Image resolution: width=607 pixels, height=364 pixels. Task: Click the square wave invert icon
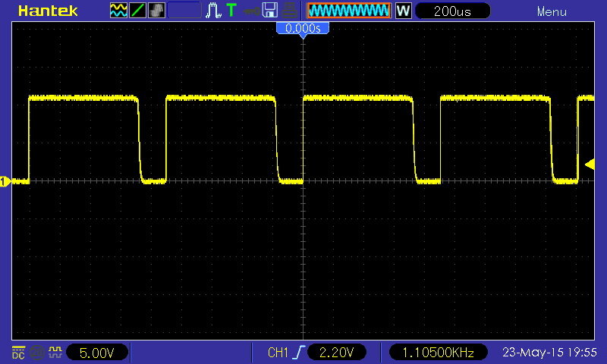coord(55,352)
